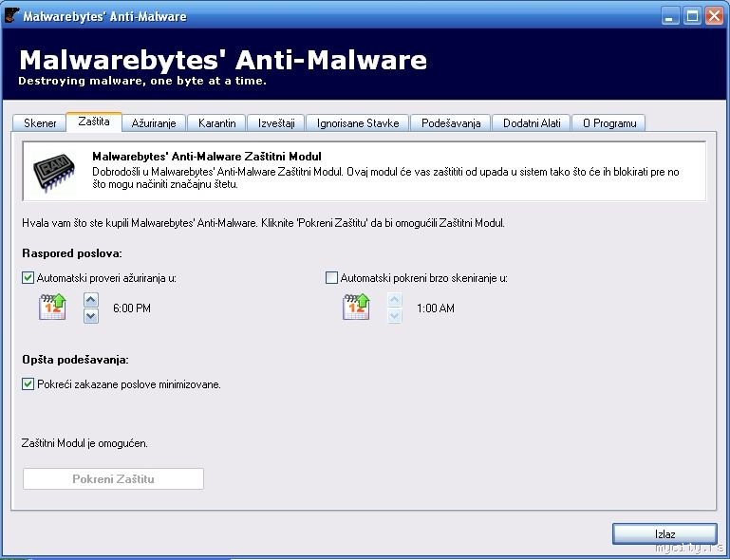Decrease the 6:00 PM update time
The image size is (730, 560).
[x=91, y=316]
